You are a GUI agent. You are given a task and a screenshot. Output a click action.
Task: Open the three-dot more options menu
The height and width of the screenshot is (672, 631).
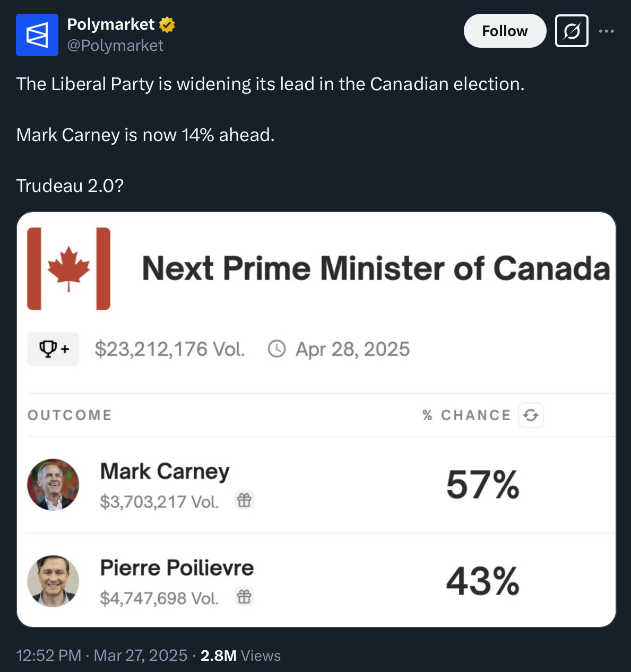click(x=606, y=31)
